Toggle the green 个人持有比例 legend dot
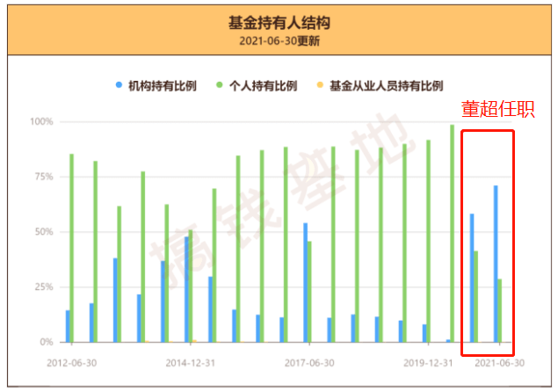 [220, 85]
